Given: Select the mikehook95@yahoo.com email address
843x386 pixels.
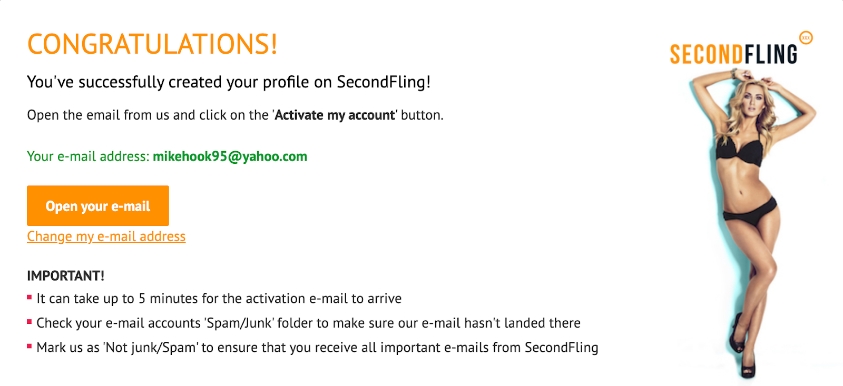Looking at the screenshot, I should (230, 157).
